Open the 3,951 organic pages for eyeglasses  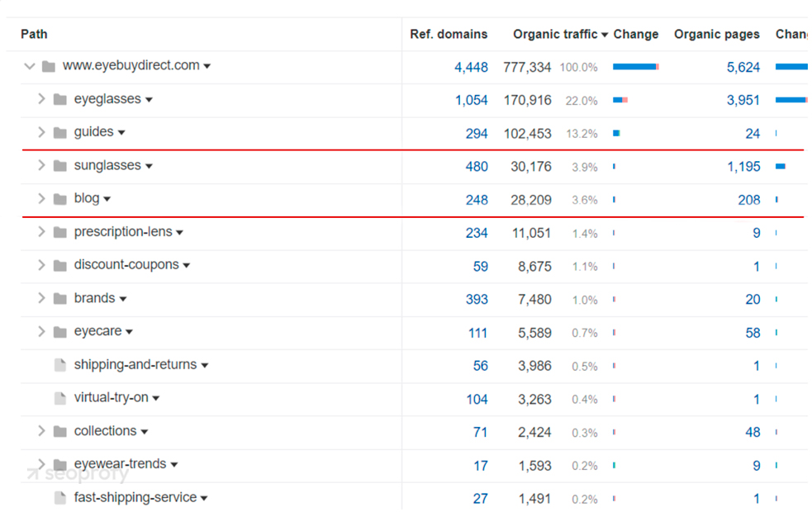point(743,101)
